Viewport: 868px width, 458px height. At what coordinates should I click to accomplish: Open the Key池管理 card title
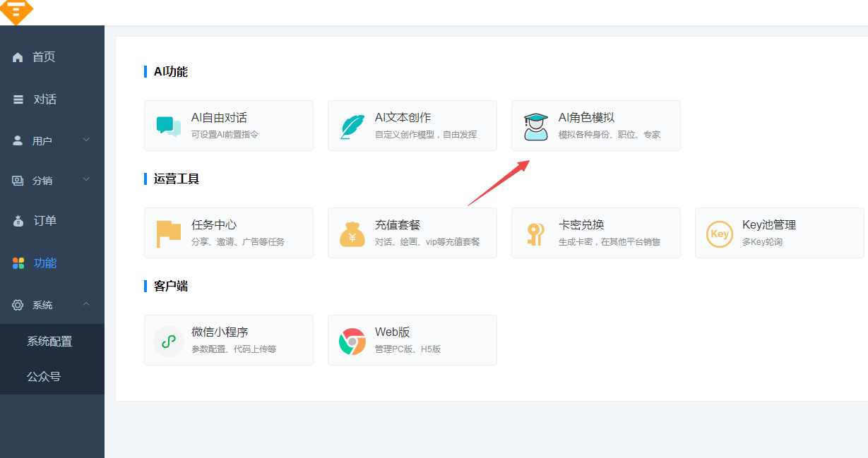point(769,225)
